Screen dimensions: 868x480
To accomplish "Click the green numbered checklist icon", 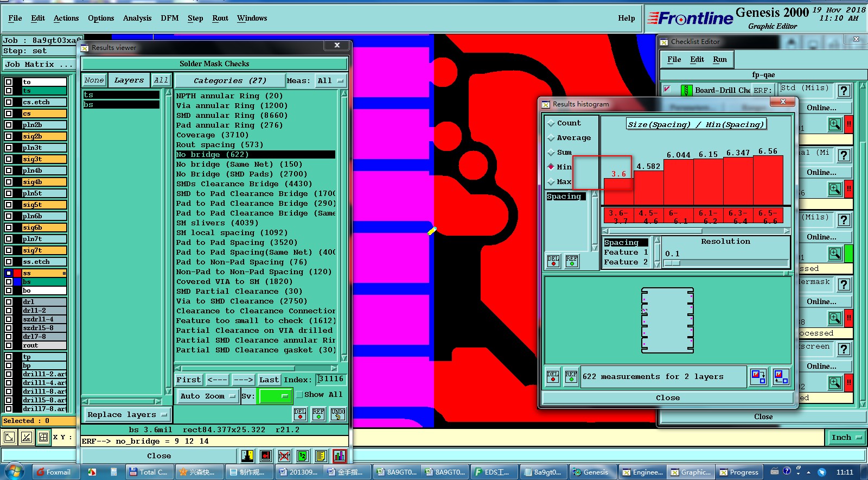I will 303,456.
